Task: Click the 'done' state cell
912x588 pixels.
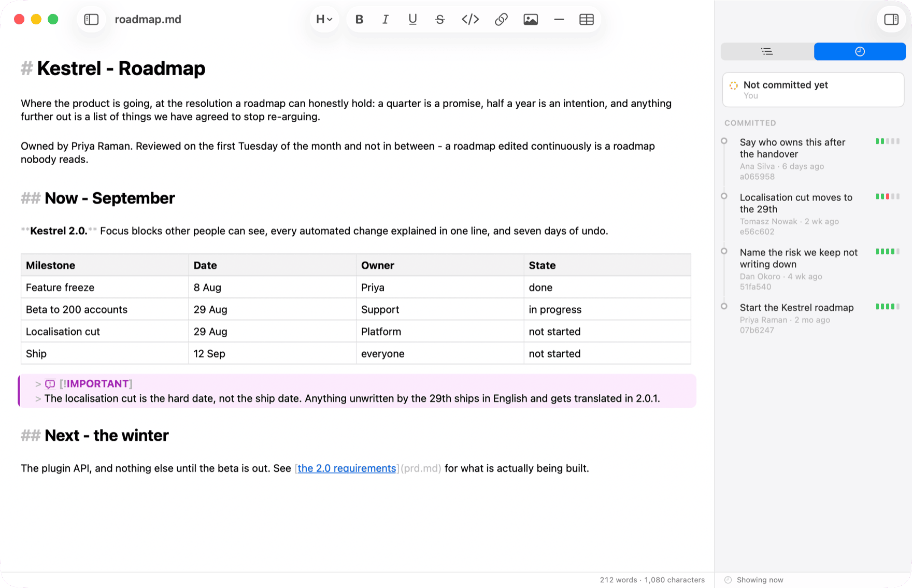Action: point(607,288)
